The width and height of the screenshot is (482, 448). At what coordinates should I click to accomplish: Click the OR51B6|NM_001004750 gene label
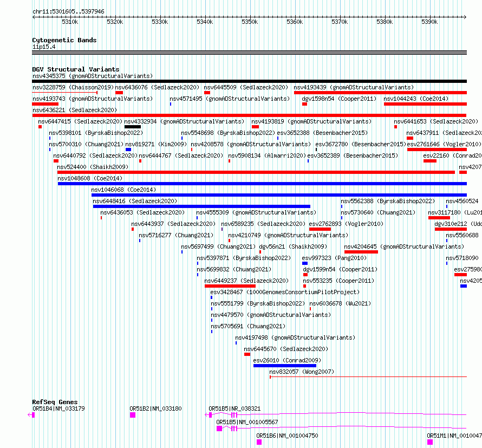click(x=287, y=436)
